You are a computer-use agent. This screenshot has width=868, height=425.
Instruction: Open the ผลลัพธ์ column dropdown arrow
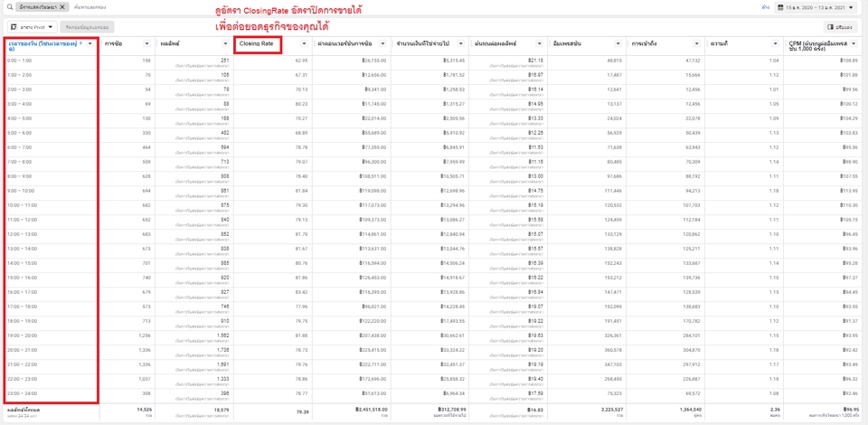tap(225, 43)
